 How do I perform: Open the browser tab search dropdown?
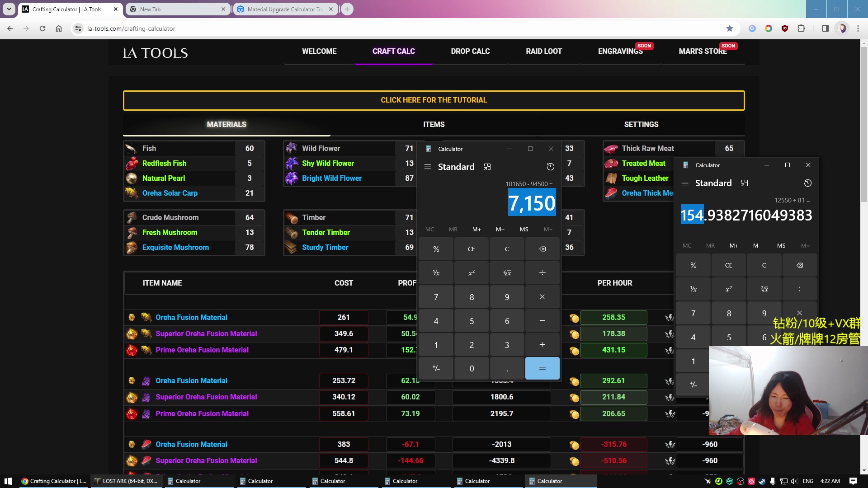[x=9, y=9]
